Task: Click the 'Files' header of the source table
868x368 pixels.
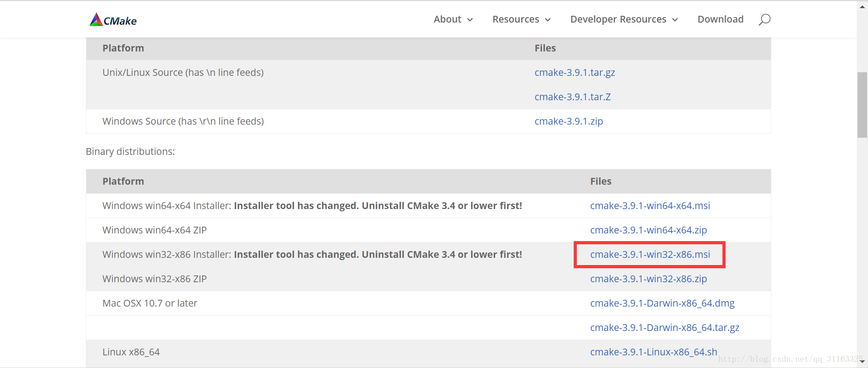Action: click(545, 48)
